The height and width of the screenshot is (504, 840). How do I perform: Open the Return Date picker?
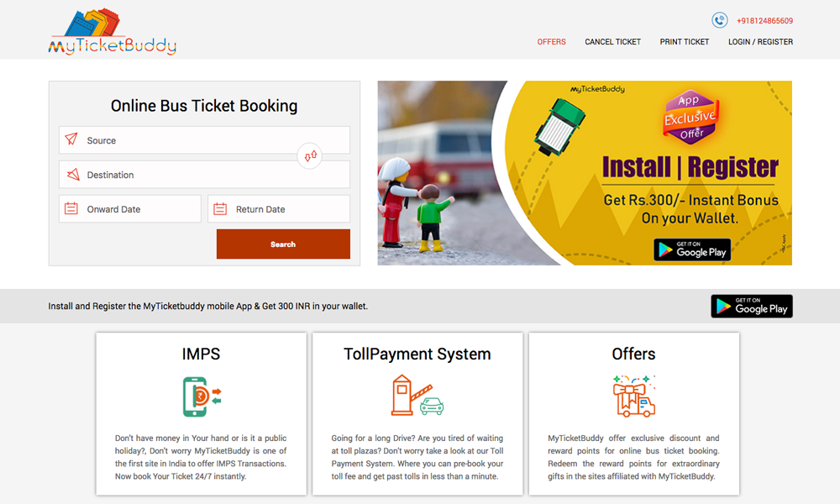point(286,209)
